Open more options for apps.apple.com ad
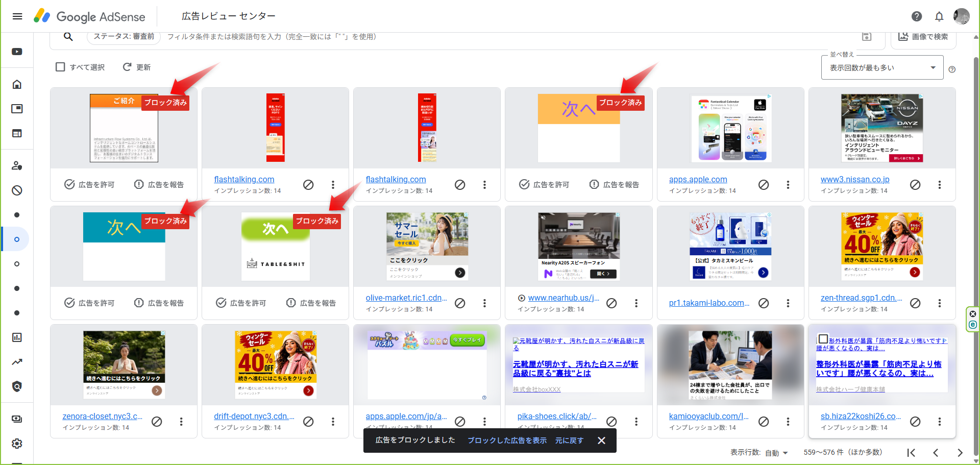The width and height of the screenshot is (980, 465). 788,185
